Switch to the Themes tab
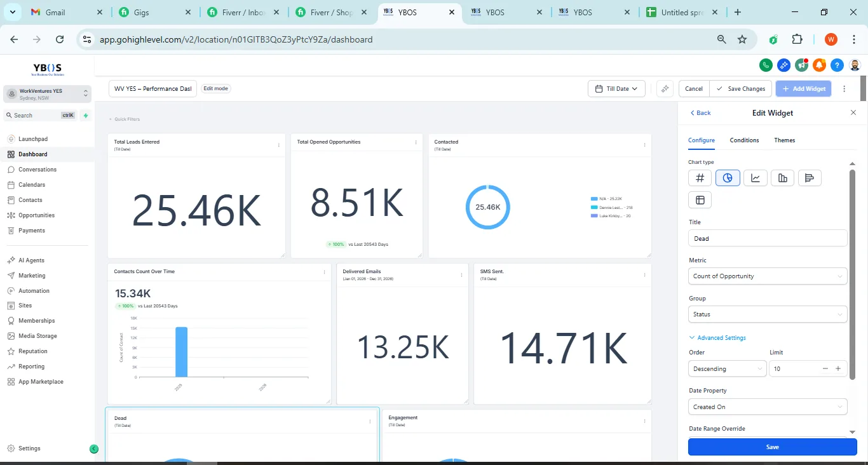The height and width of the screenshot is (465, 868). (784, 140)
